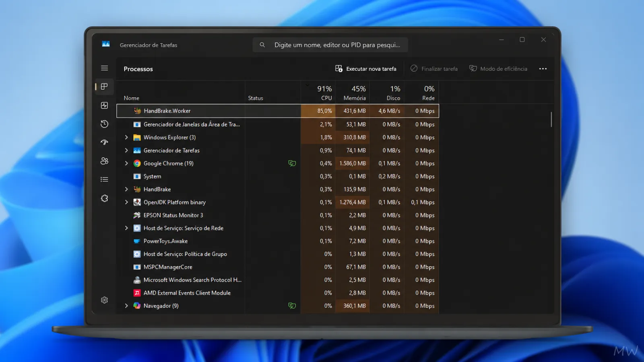The height and width of the screenshot is (362, 644).
Task: Click efficiency mode leaf on Navegador row
Action: coord(292,306)
